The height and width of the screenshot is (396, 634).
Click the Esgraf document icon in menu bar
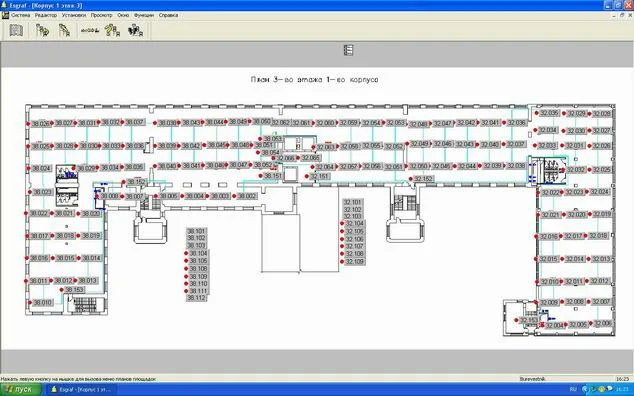click(5, 15)
